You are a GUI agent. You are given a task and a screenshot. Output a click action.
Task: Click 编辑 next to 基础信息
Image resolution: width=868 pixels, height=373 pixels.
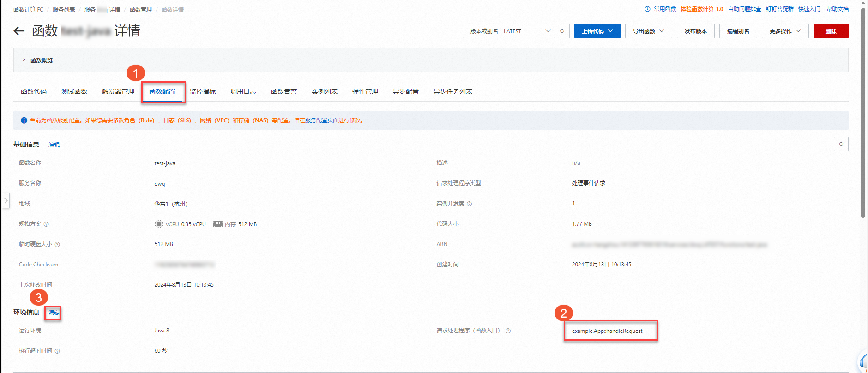[54, 145]
